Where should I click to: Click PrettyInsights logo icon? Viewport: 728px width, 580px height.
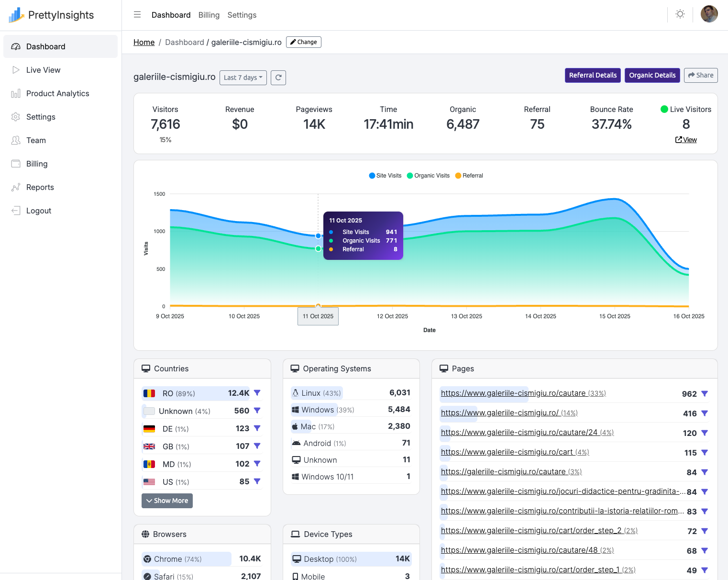16,15
